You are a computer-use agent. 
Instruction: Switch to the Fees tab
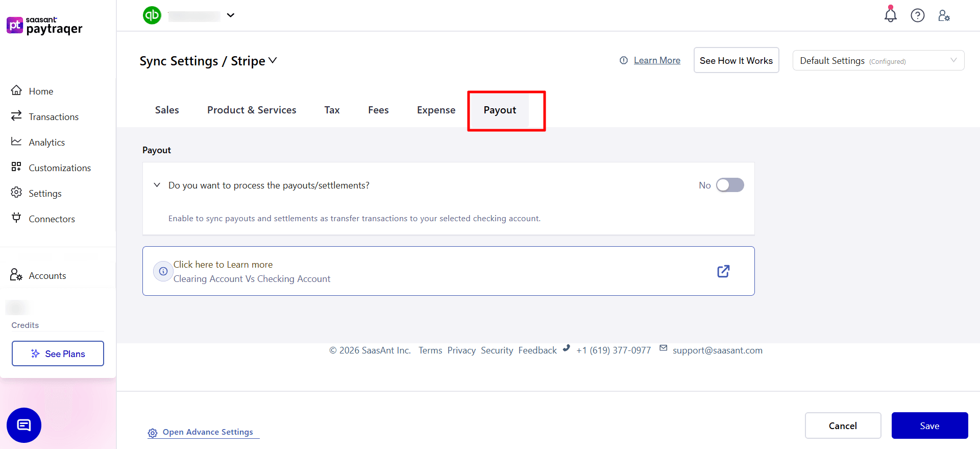coord(378,110)
